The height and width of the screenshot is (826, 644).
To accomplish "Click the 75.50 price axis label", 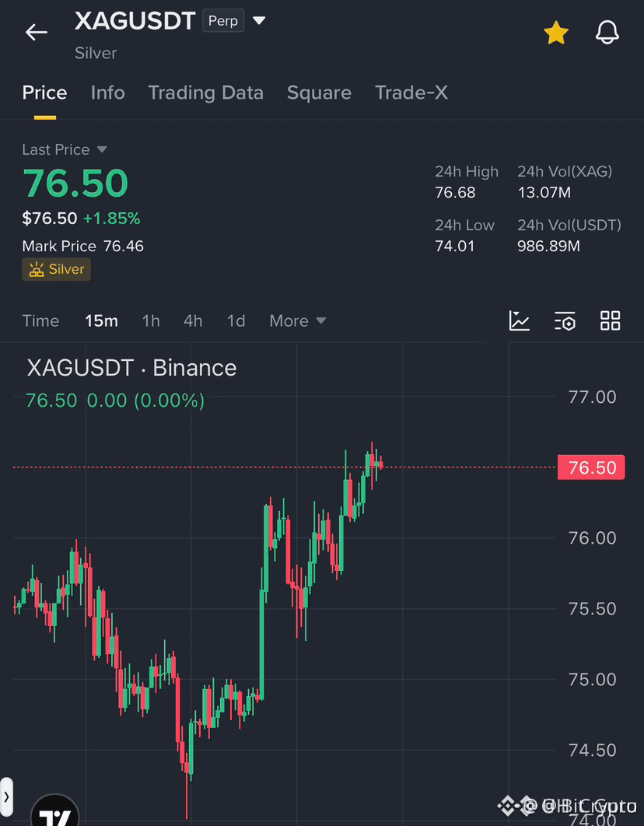I will tap(593, 609).
